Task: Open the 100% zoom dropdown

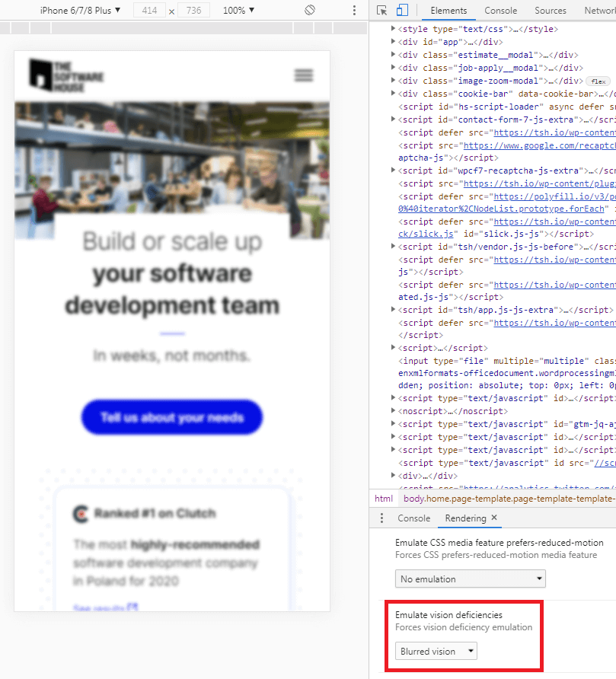Action: pyautogui.click(x=238, y=10)
